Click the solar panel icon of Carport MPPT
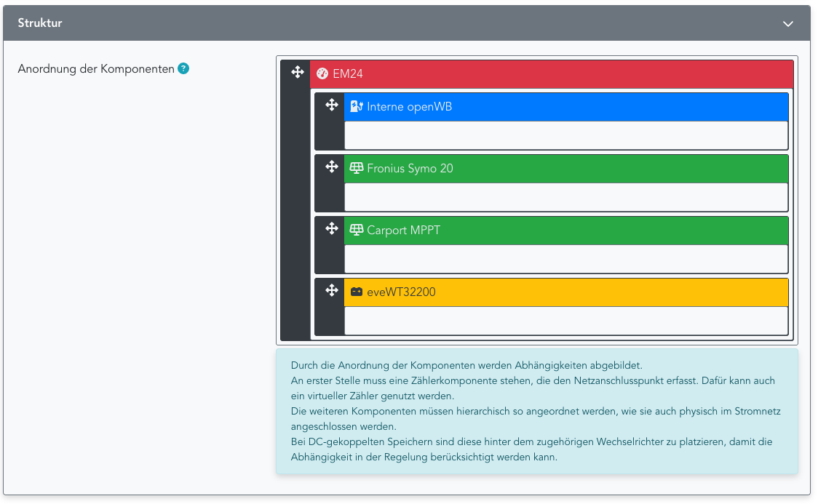Image resolution: width=818 pixels, height=504 pixels. (357, 230)
